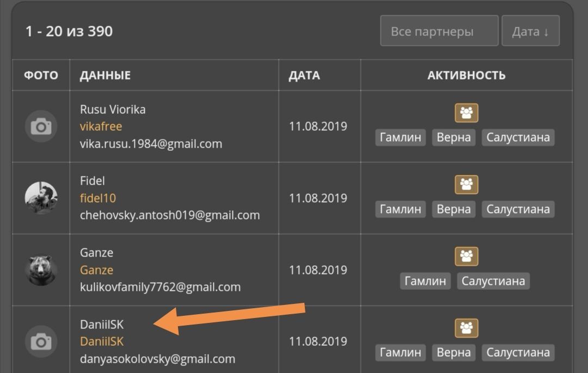Image resolution: width=588 pixels, height=373 pixels.
Task: Open the orange DaniilSK username link
Action: coord(102,341)
